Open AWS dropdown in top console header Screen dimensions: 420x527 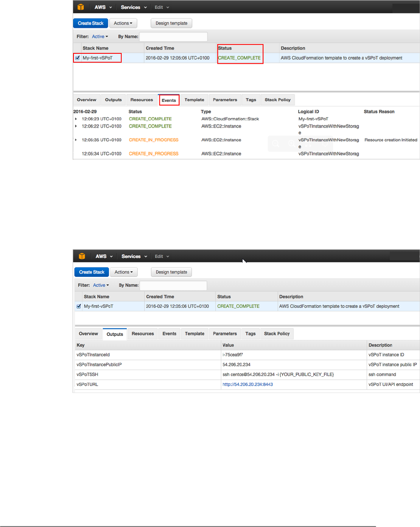[103, 7]
